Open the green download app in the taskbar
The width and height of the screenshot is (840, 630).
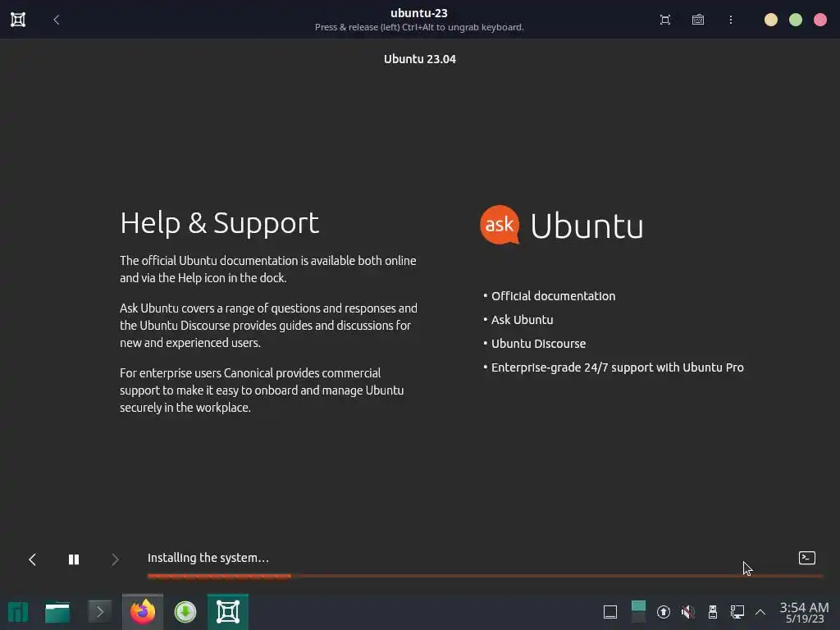185,612
